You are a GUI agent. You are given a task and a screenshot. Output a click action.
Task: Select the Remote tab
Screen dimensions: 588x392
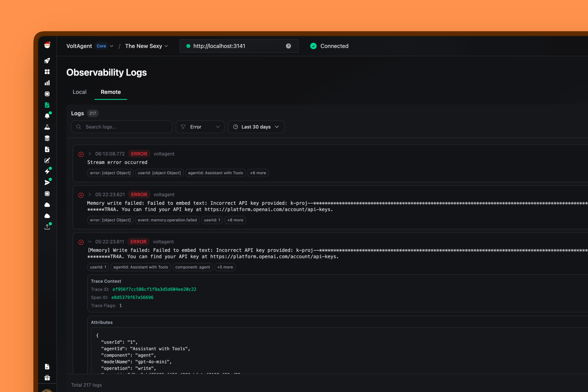click(x=111, y=92)
